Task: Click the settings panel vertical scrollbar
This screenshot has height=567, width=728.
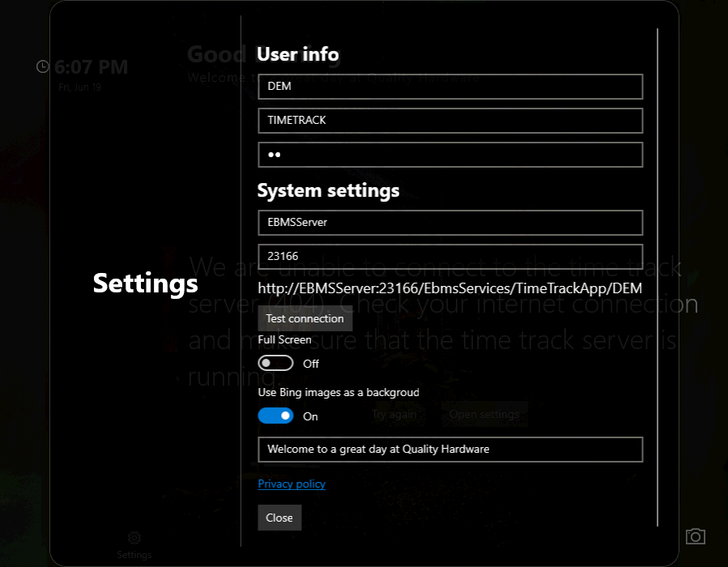Action: pos(658,275)
